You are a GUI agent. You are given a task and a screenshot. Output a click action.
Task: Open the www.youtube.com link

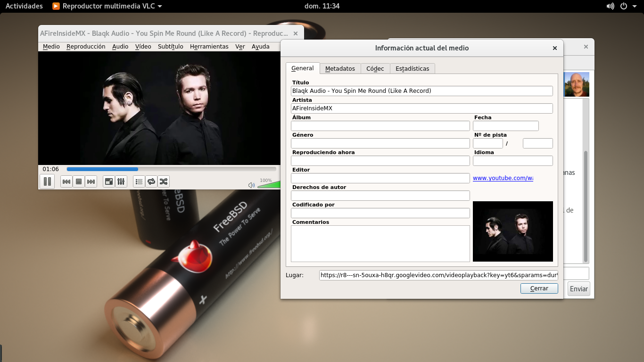[503, 178]
